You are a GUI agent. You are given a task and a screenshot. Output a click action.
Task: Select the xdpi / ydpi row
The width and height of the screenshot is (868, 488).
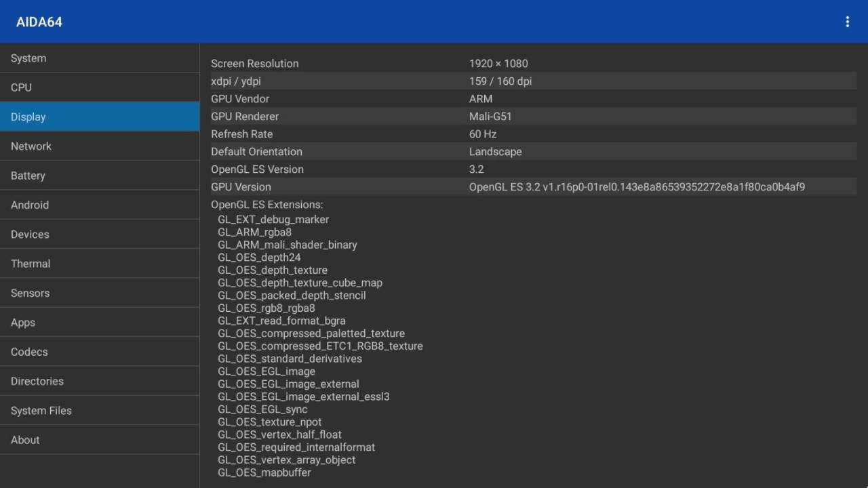(534, 81)
